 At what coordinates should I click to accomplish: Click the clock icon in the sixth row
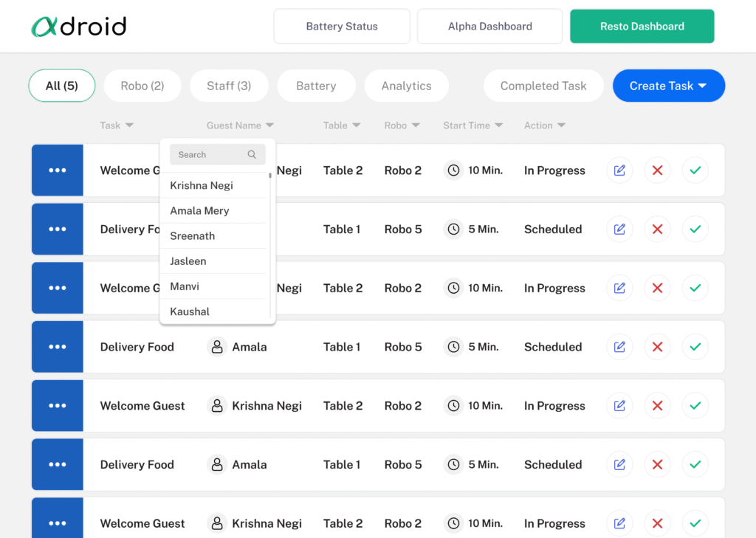(x=453, y=465)
